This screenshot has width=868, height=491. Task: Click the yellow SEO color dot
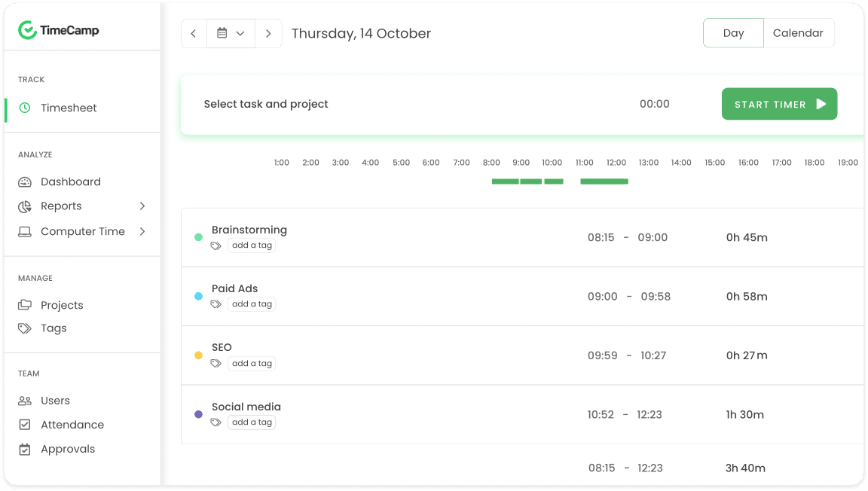coord(199,355)
